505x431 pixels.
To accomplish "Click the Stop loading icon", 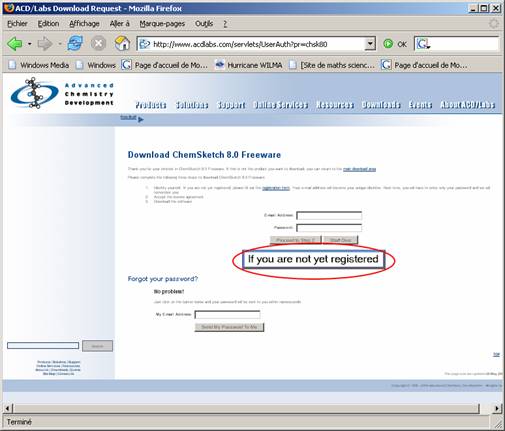I will [x=98, y=44].
